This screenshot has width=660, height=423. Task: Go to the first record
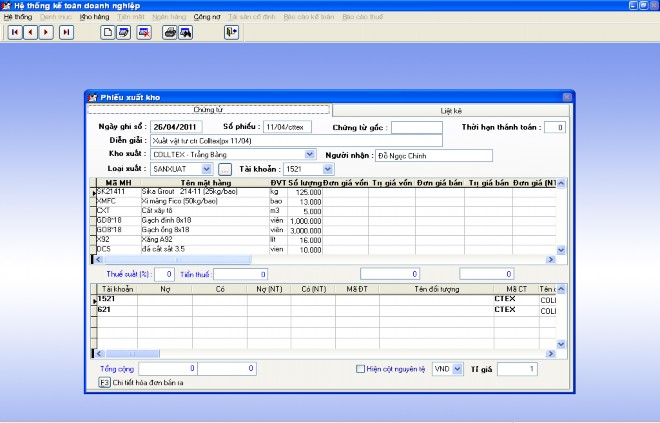(15, 32)
